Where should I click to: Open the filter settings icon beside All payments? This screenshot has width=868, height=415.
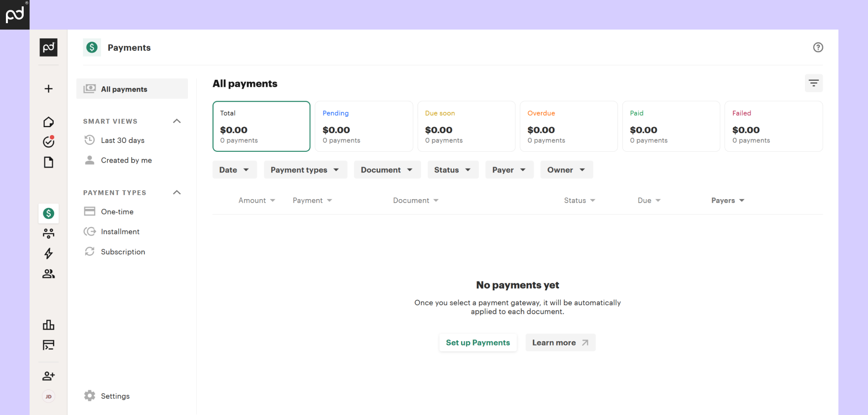pos(814,83)
